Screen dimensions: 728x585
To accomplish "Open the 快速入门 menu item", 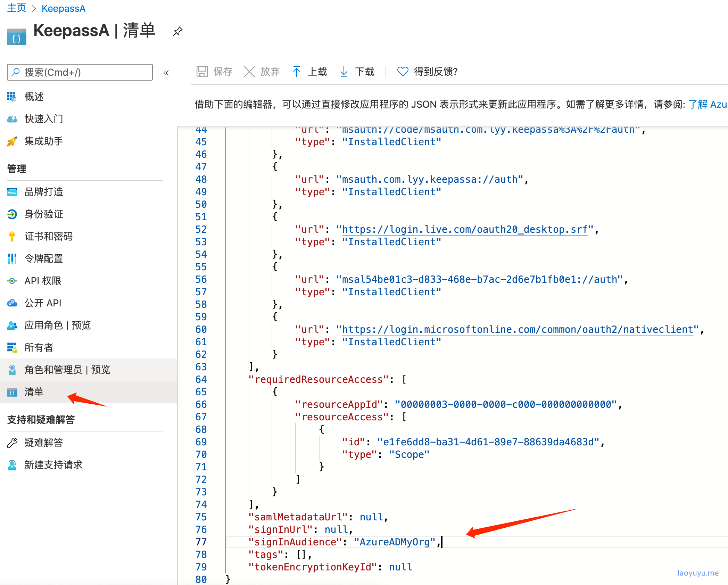I will click(44, 119).
